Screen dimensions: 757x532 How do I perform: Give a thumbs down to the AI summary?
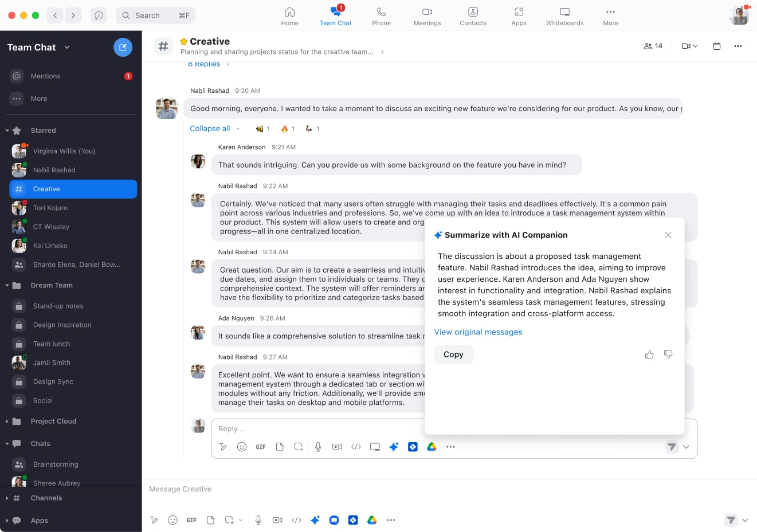click(x=668, y=354)
